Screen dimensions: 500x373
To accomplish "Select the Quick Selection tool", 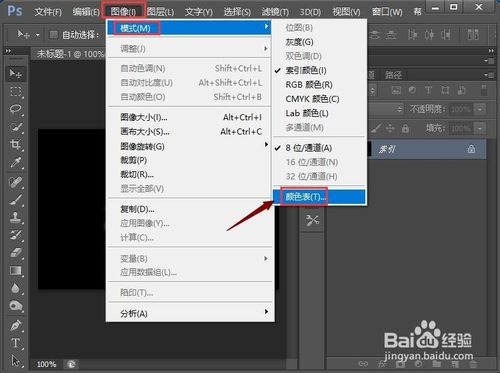I will coord(15,127).
